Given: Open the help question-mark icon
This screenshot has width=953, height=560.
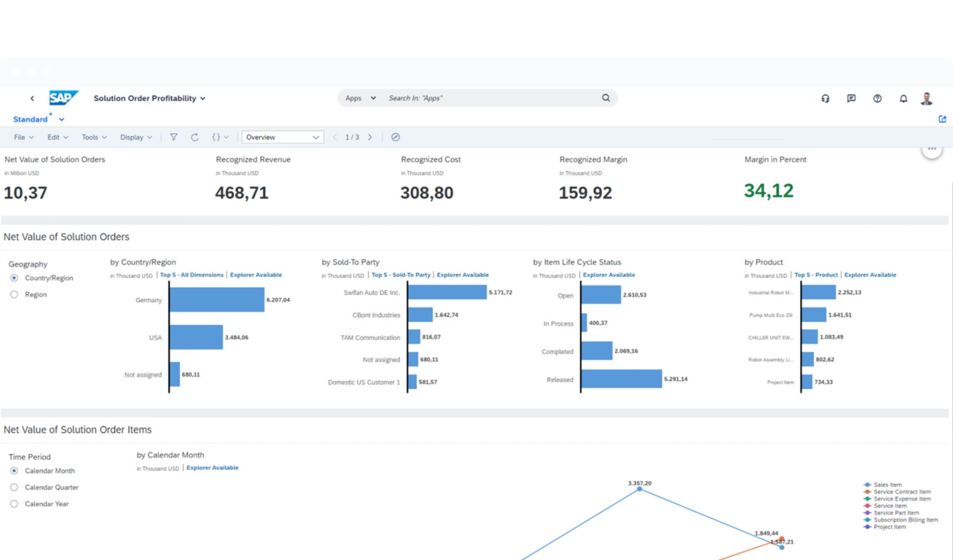Looking at the screenshot, I should [x=877, y=98].
